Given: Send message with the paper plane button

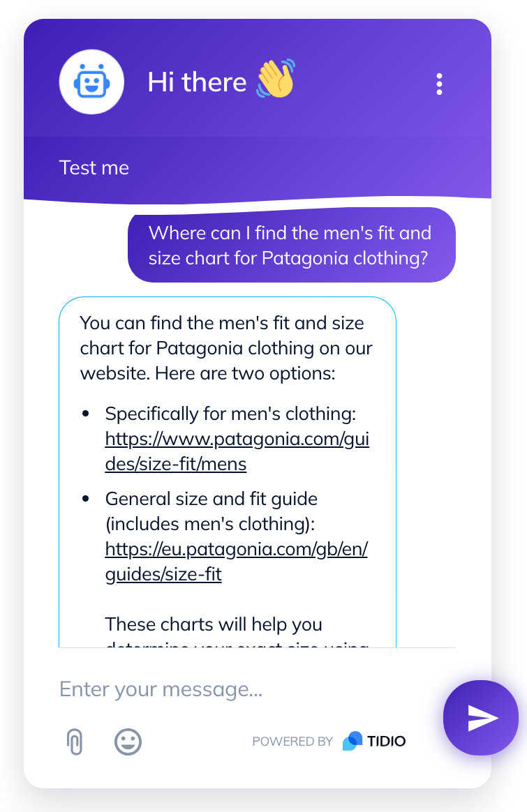Looking at the screenshot, I should click(481, 718).
